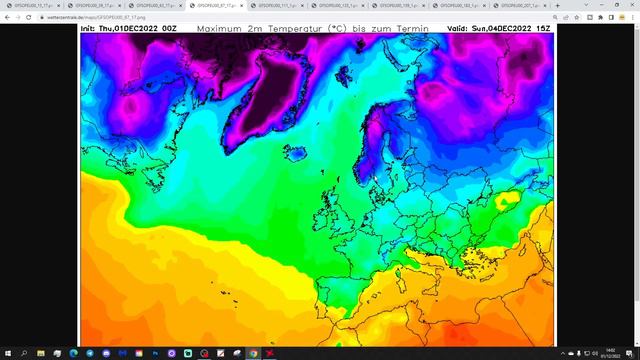Switch to the GFSOPEU00_207_17 tab
The image size is (640, 360).
pyautogui.click(x=520, y=6)
